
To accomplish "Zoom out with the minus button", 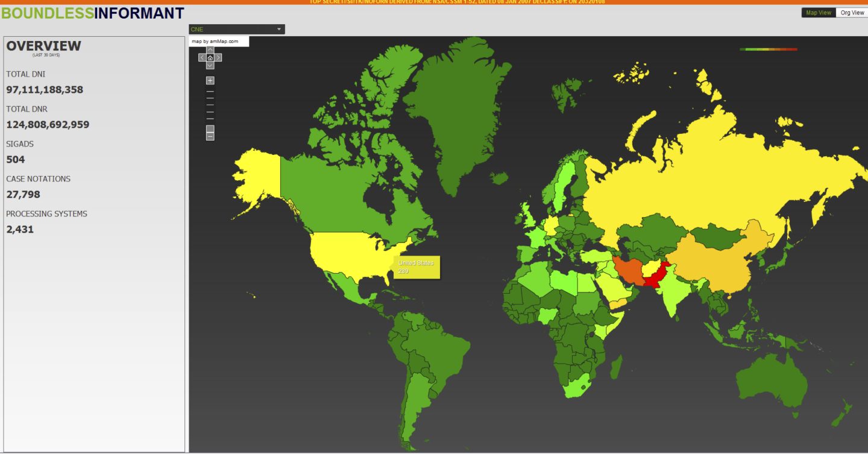I will [x=210, y=137].
